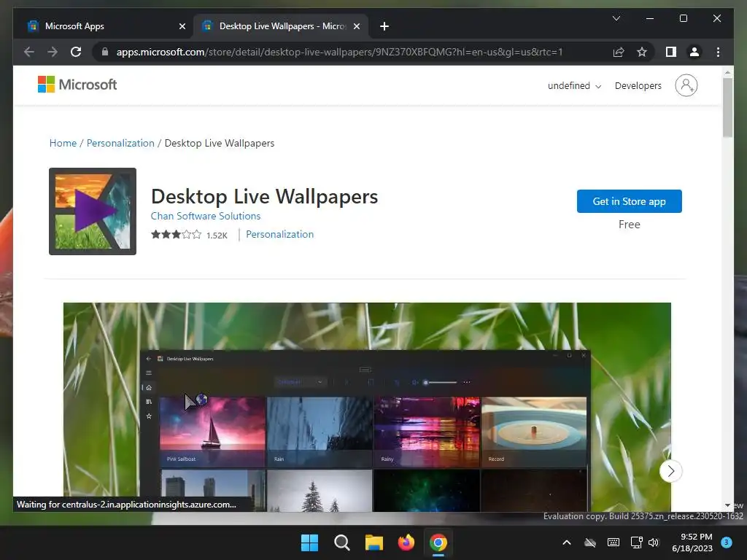Click the Get in Store app button
Screen dimensions: 747x560
point(629,201)
